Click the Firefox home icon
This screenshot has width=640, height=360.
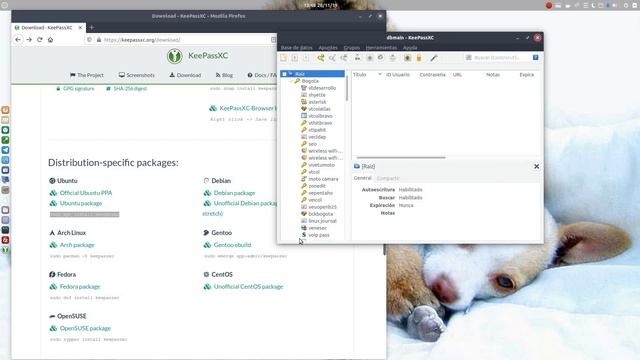point(50,40)
